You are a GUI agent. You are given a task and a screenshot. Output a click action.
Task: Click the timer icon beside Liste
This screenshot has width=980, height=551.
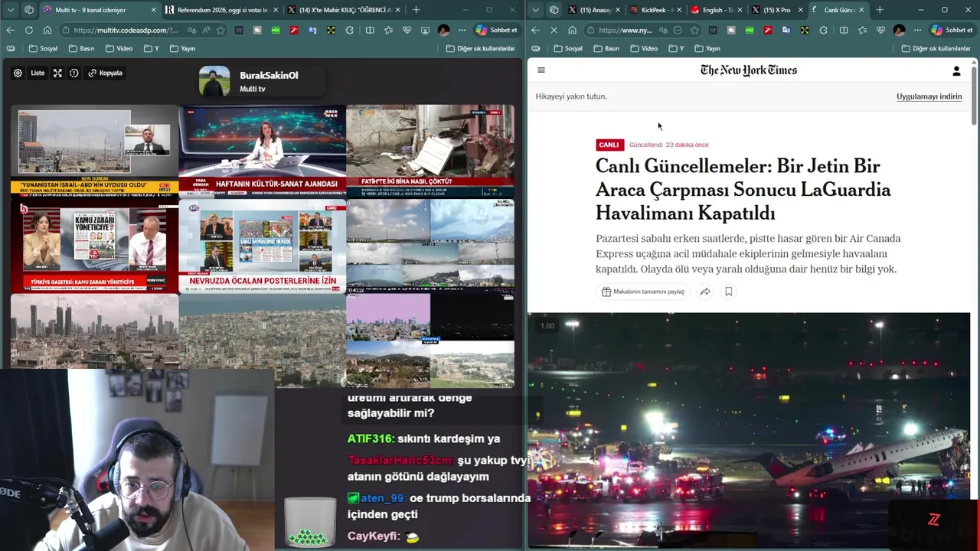pyautogui.click(x=74, y=73)
